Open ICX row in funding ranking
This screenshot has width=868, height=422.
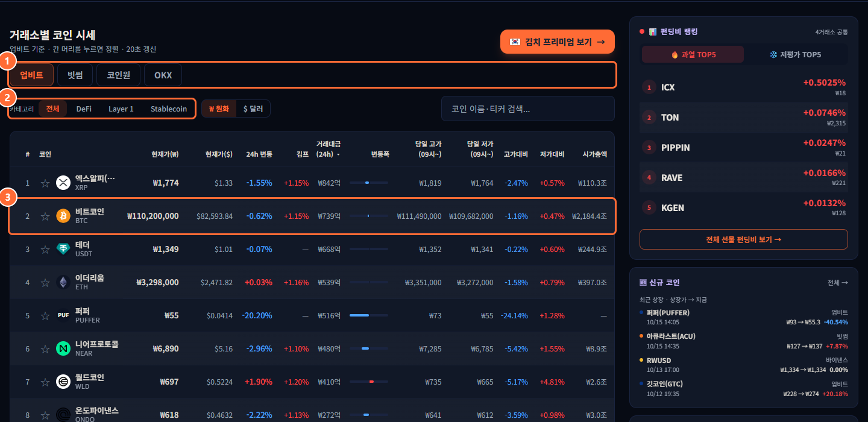point(744,87)
